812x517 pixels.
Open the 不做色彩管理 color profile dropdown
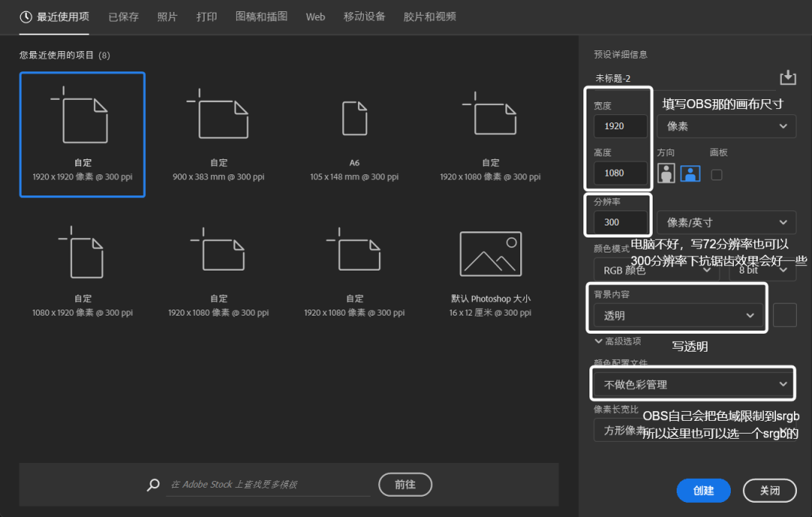click(x=693, y=384)
